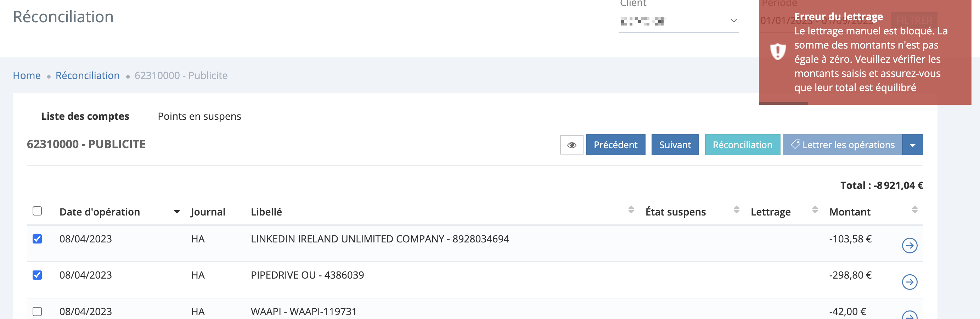Click PIPEDRIVE OU - 4386039 label
The image size is (980, 319).
pos(308,275)
